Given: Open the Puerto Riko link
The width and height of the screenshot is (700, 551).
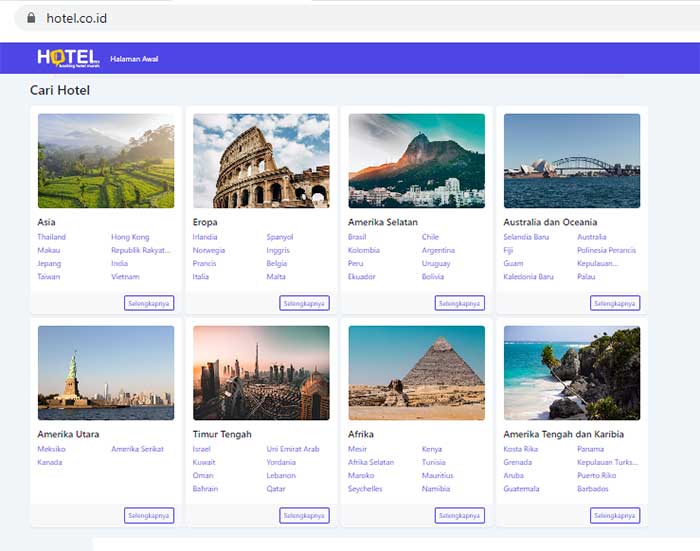Looking at the screenshot, I should pos(596,475).
